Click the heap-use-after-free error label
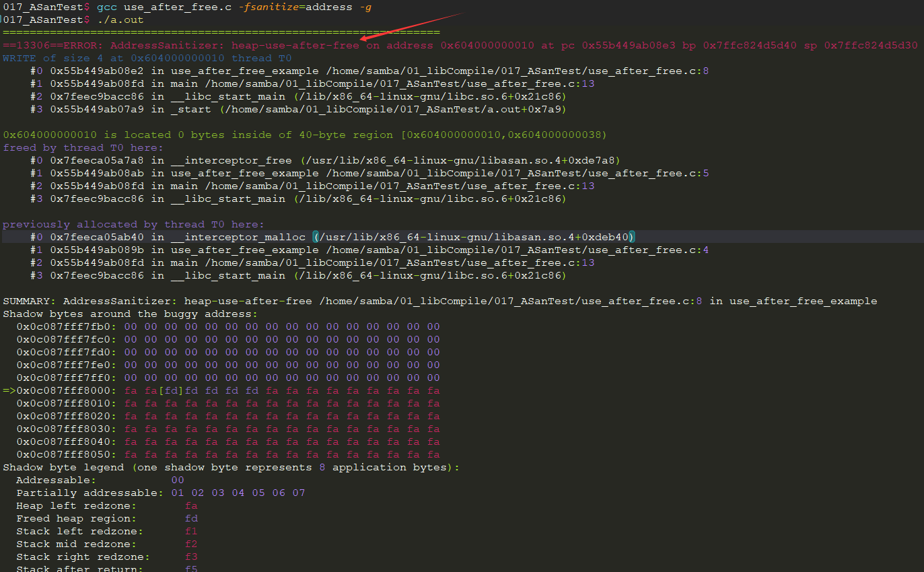This screenshot has height=572, width=924. [x=293, y=44]
